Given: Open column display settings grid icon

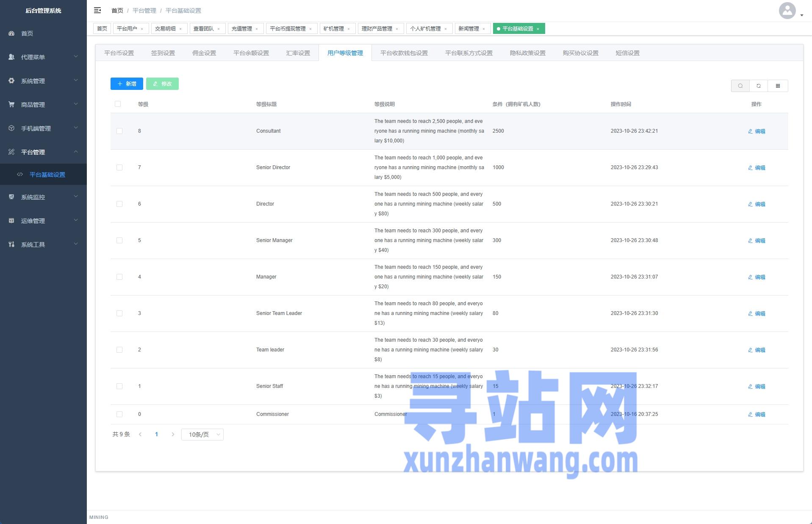Looking at the screenshot, I should click(778, 86).
